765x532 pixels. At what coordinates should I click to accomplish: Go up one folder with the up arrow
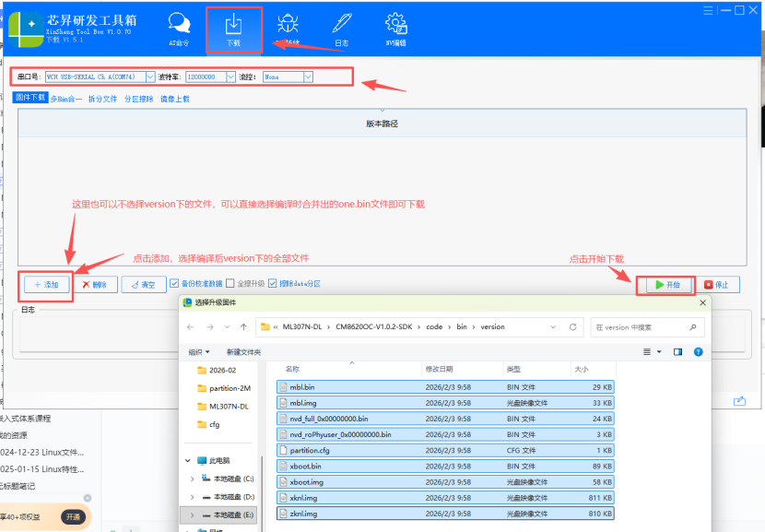(243, 326)
